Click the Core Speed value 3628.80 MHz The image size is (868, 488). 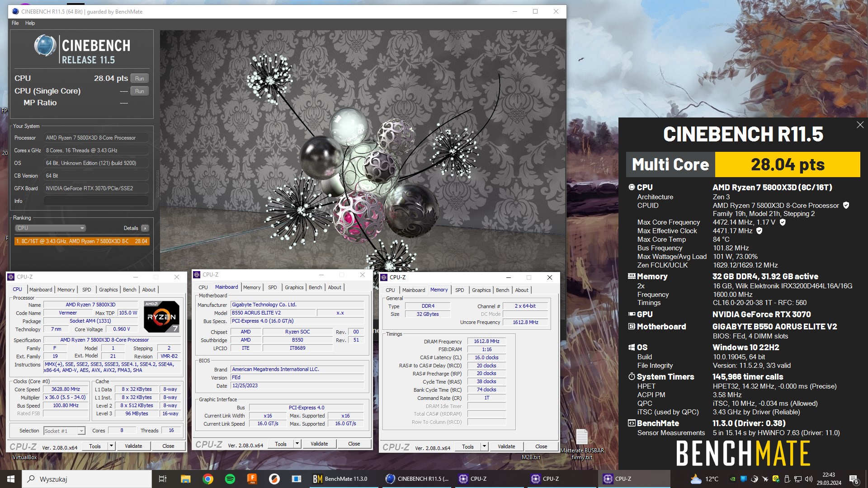click(x=66, y=389)
